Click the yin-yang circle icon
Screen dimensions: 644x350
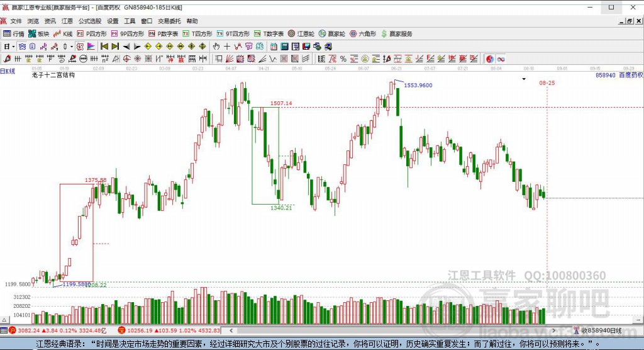point(490,59)
